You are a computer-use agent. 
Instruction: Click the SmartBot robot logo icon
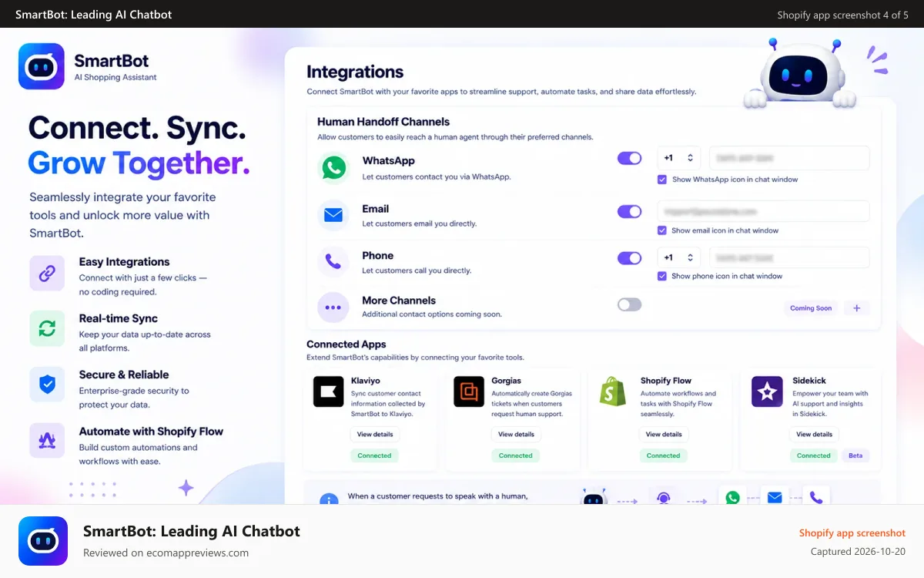[42, 66]
